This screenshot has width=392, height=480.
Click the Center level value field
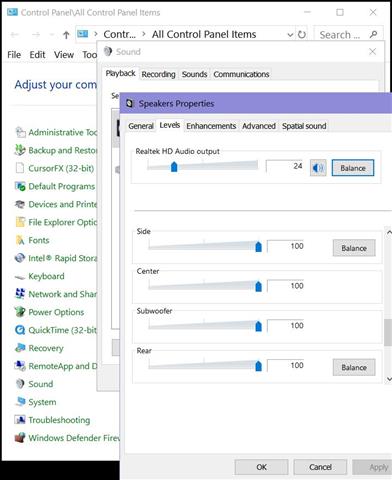pyautogui.click(x=285, y=286)
